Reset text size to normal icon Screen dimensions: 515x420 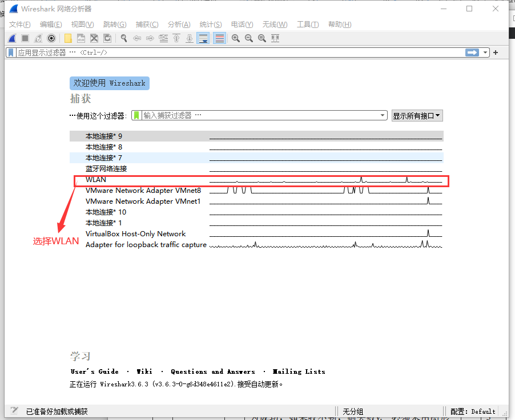click(x=261, y=38)
